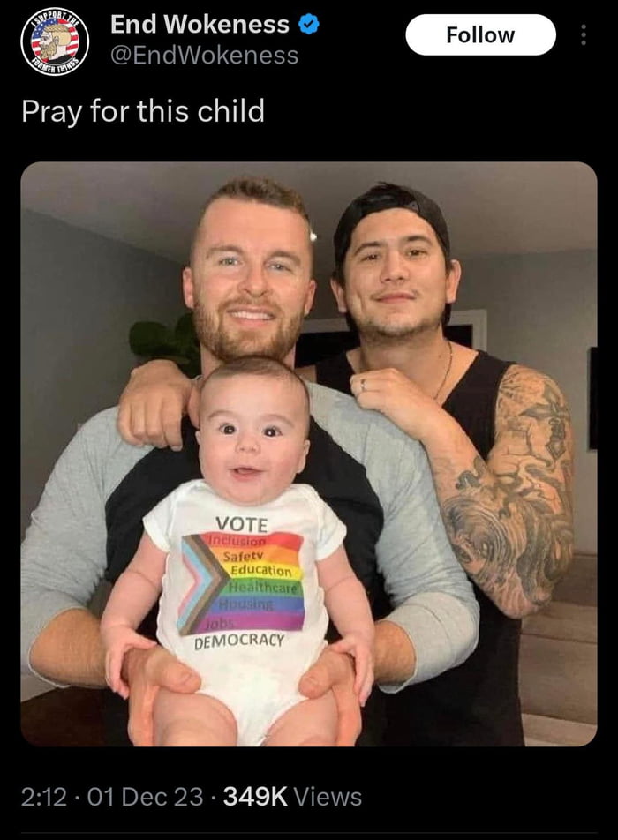Click the @EndWokeness handle
Image resolution: width=618 pixels, height=840 pixels.
(x=204, y=56)
